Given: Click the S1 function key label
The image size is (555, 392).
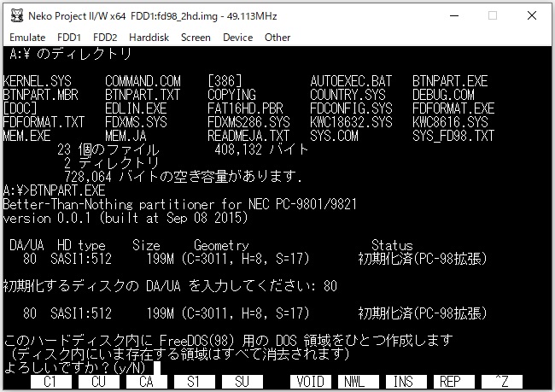Looking at the screenshot, I should coord(195,382).
